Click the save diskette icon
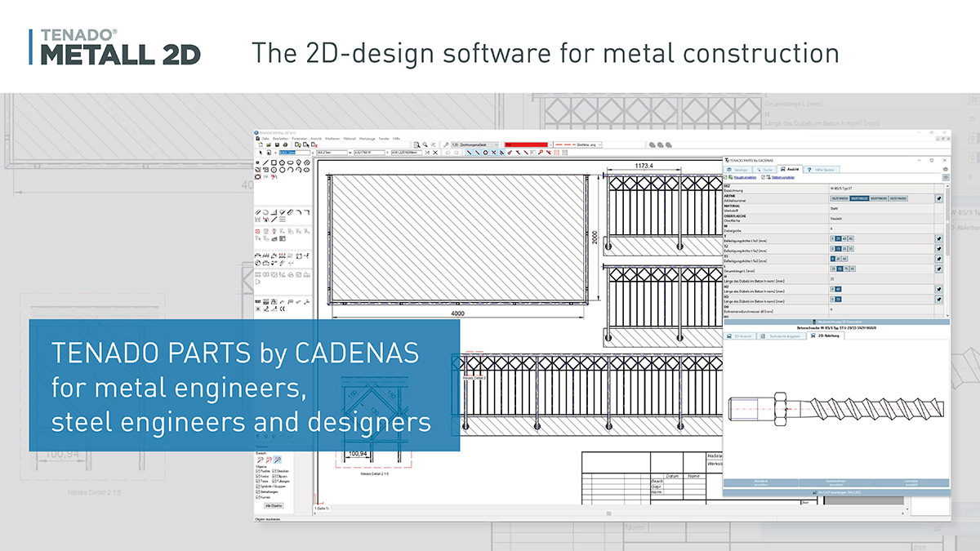Viewport: 980px width, 551px height. 276,144
